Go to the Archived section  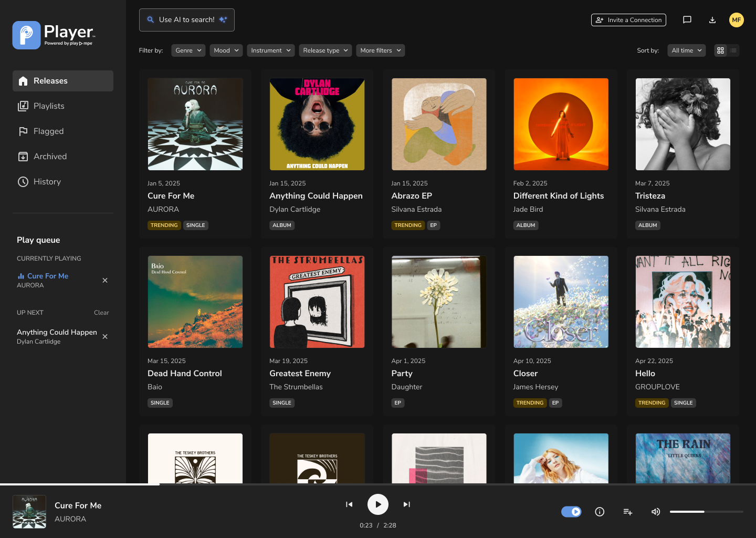coord(50,157)
